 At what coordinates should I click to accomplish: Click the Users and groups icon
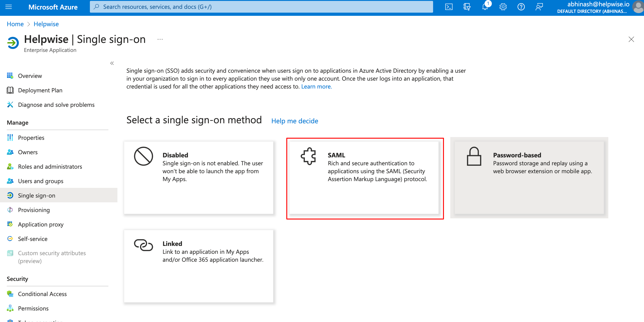coord(10,181)
